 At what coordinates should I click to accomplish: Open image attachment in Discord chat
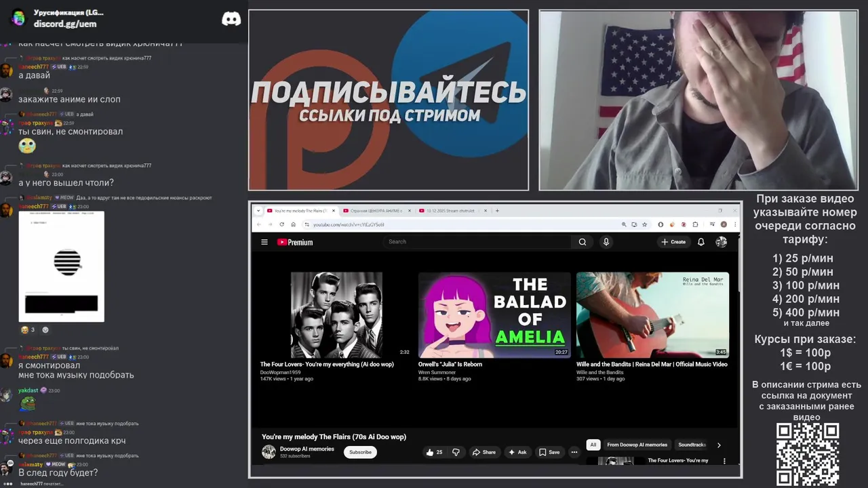click(62, 267)
